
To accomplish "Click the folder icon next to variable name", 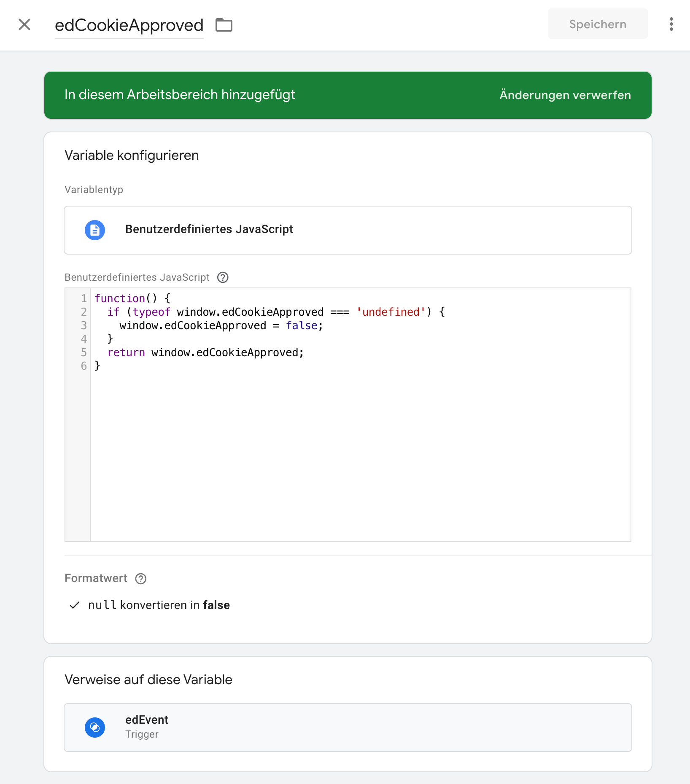I will [x=224, y=25].
